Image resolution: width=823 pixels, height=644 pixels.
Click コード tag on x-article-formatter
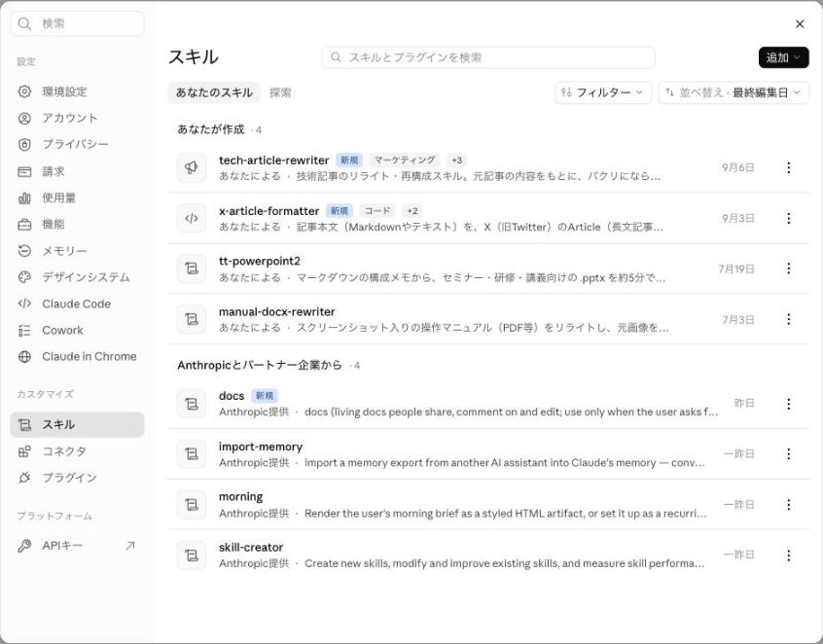point(377,211)
